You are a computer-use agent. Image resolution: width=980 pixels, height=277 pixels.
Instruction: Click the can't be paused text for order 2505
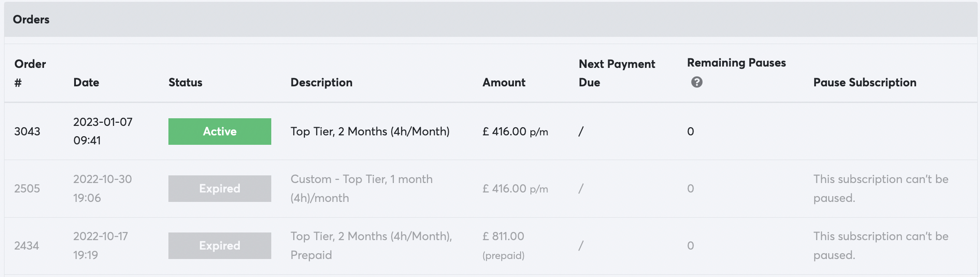pos(880,188)
